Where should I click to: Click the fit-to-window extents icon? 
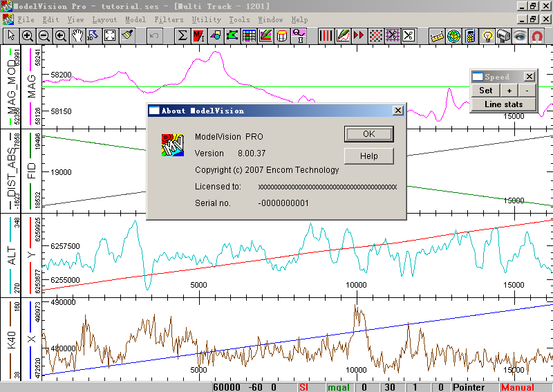110,36
